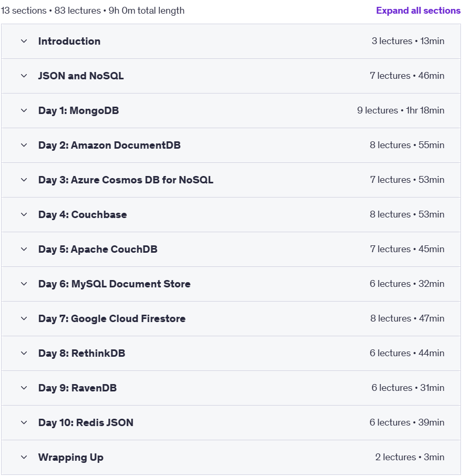Screen dimensions: 462x476
Task: Open the Day 9: RavenDB chevron
Action: pyautogui.click(x=24, y=388)
